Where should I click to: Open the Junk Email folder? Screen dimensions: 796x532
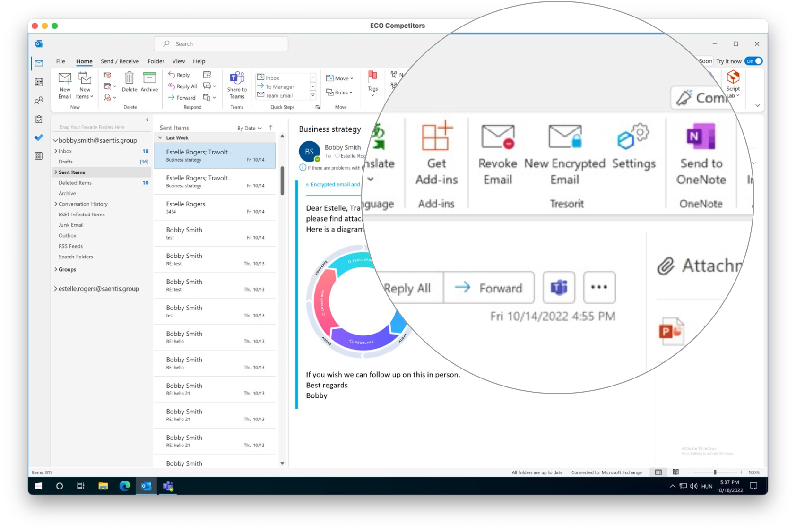tap(71, 225)
